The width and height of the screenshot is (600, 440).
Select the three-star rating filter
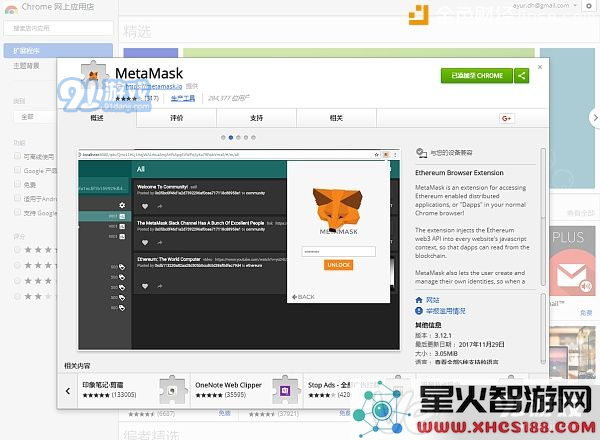17,281
